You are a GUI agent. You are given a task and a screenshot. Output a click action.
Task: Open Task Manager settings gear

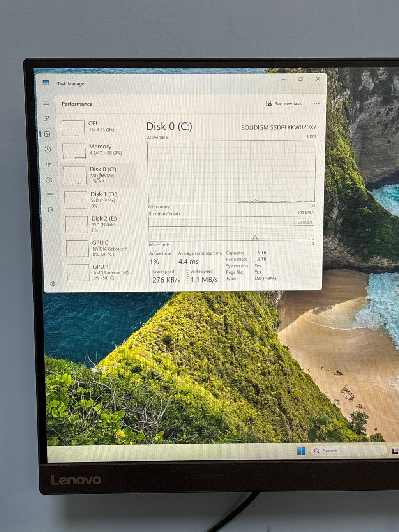pyautogui.click(x=53, y=284)
